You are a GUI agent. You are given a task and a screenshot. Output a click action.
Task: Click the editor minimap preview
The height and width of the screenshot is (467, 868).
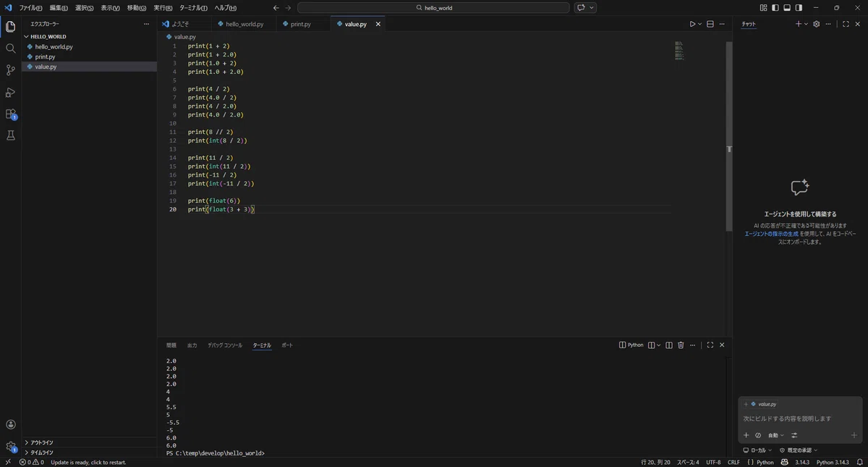[678, 50]
